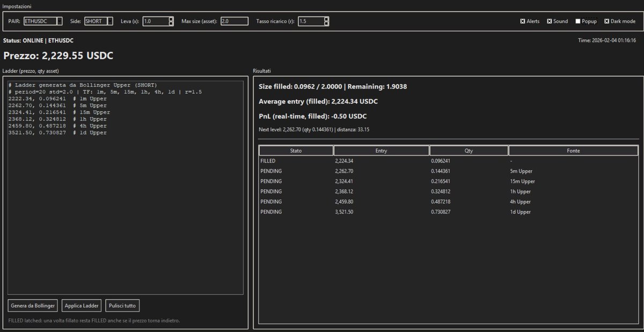Select the pending 1d Upper level 3,521.50
The height and width of the screenshot is (332, 644).
point(376,211)
